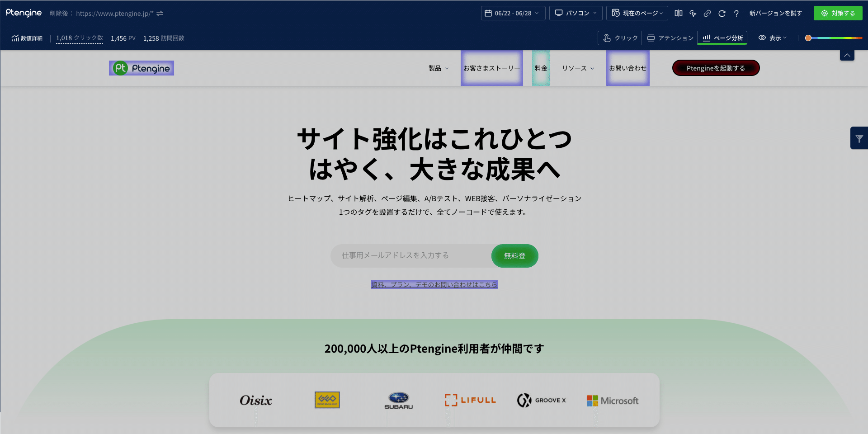Open the パソコン device dropdown
Viewport: 868px width, 434px height.
[576, 13]
